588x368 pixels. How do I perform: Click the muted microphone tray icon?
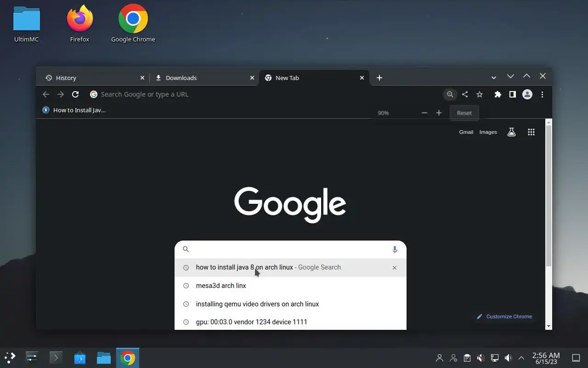pyautogui.click(x=481, y=357)
